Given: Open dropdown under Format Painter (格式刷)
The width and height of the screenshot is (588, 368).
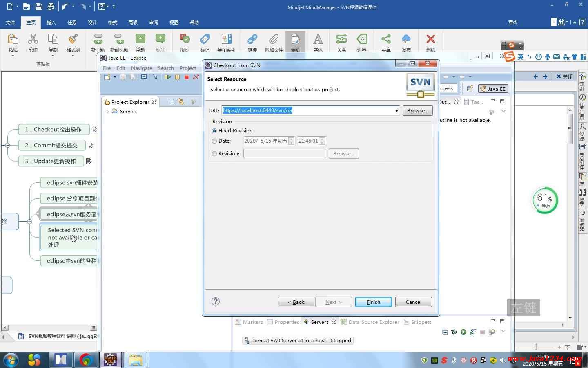Looking at the screenshot, I should tap(73, 56).
